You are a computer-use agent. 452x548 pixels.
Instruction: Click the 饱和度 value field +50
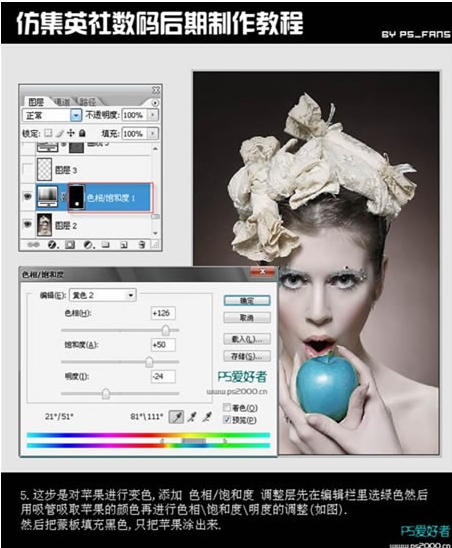click(x=163, y=345)
